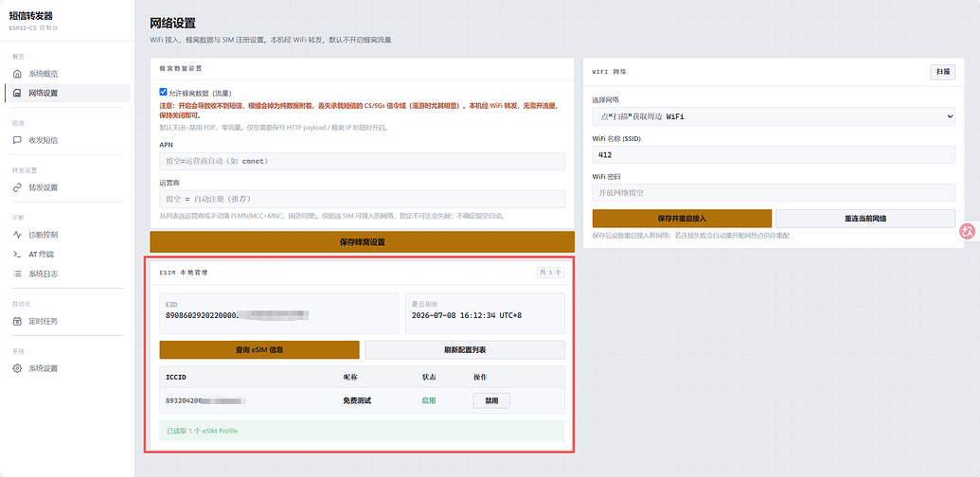This screenshot has height=477, width=980.
Task: Click the APN input field
Action: point(362,161)
